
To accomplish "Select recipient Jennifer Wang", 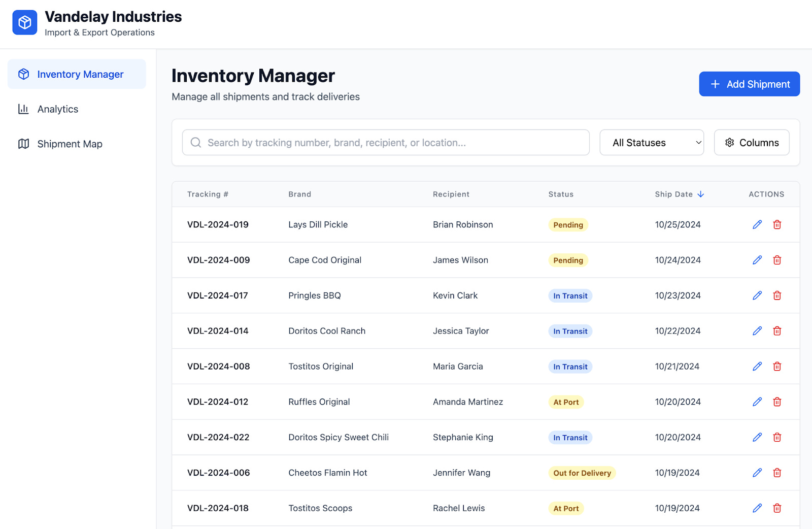I will click(461, 473).
